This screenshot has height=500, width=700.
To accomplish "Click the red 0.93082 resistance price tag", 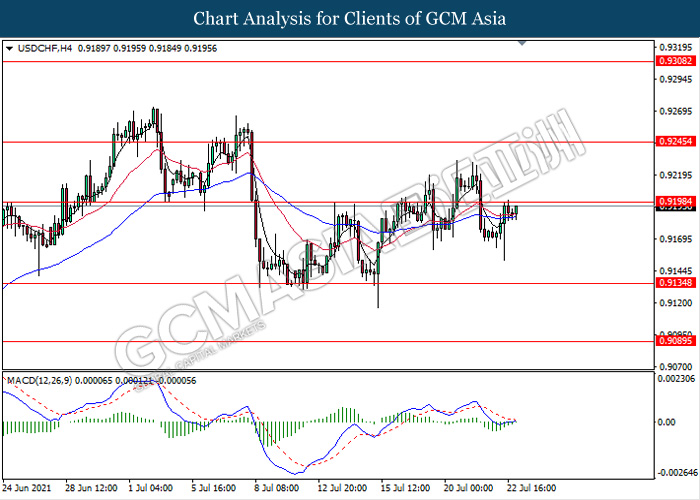I will pyautogui.click(x=673, y=61).
